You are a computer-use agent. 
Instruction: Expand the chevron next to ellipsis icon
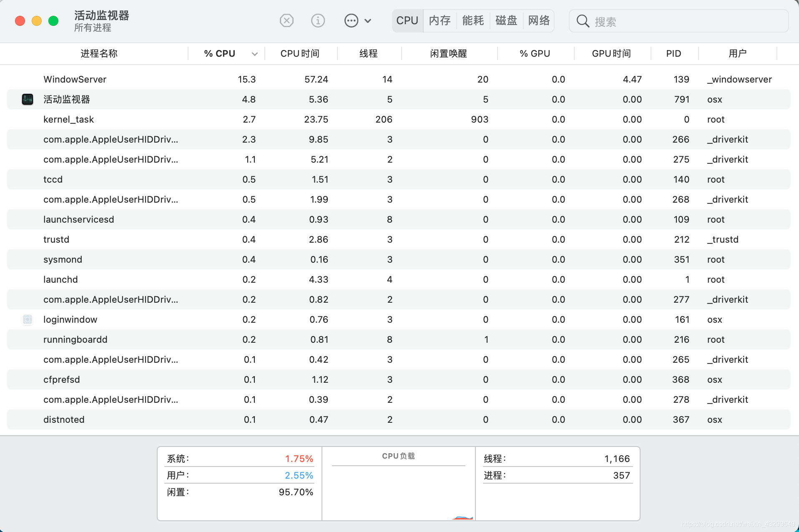click(x=368, y=21)
